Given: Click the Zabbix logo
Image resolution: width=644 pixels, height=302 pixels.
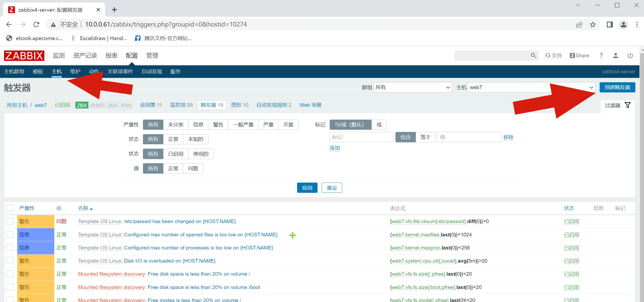Looking at the screenshot, I should click(x=24, y=55).
